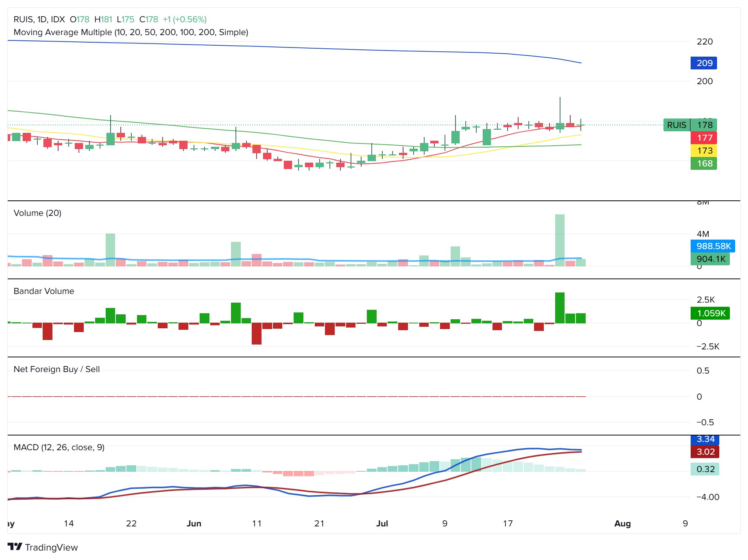Select the Moving Average Multiple indicator legend
This screenshot has width=748, height=560.
(x=131, y=32)
